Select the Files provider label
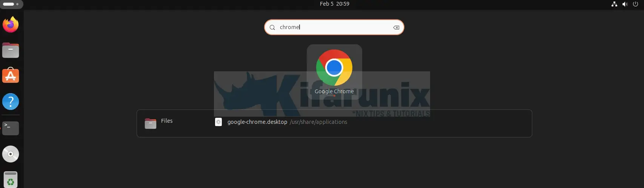Screen dimensions: 644x188 (167, 121)
